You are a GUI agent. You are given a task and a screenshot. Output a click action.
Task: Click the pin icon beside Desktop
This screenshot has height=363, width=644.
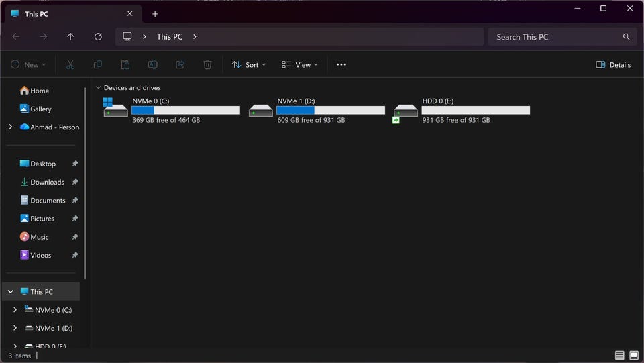click(x=74, y=164)
